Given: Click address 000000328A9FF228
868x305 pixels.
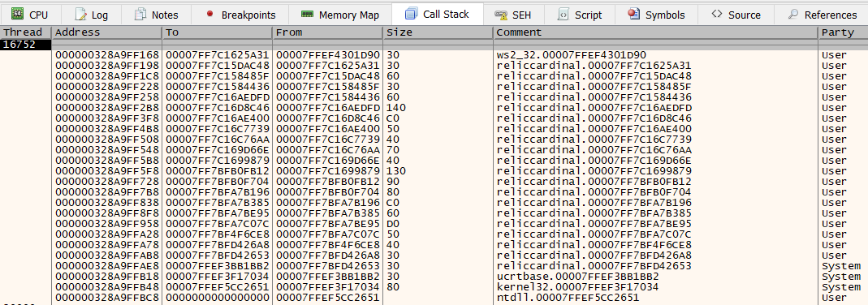Looking at the screenshot, I should coord(107,87).
